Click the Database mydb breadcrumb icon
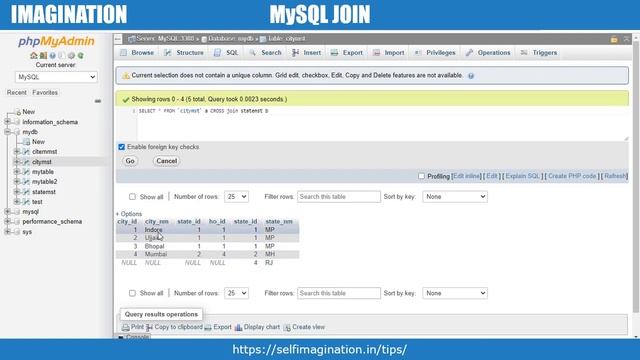 pyautogui.click(x=204, y=39)
